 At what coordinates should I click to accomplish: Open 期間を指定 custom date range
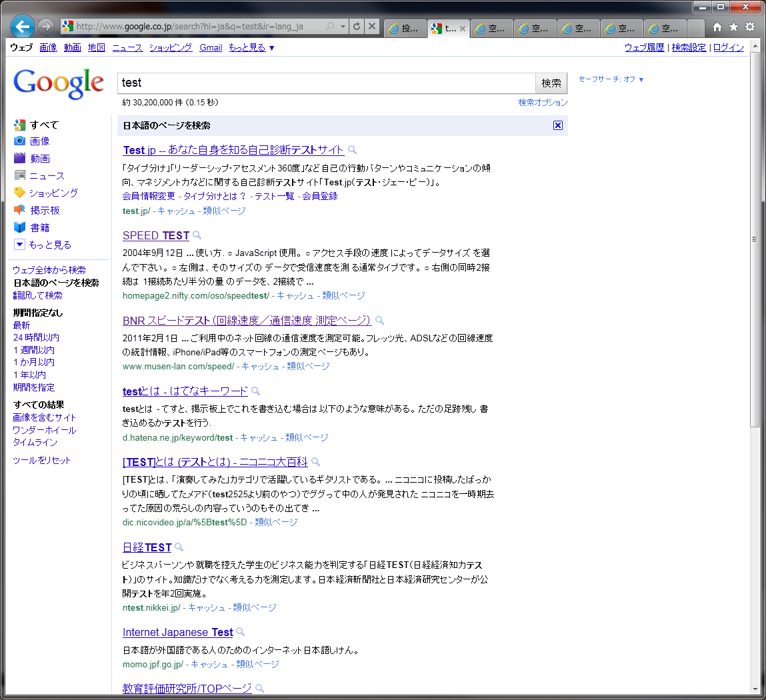coord(34,387)
